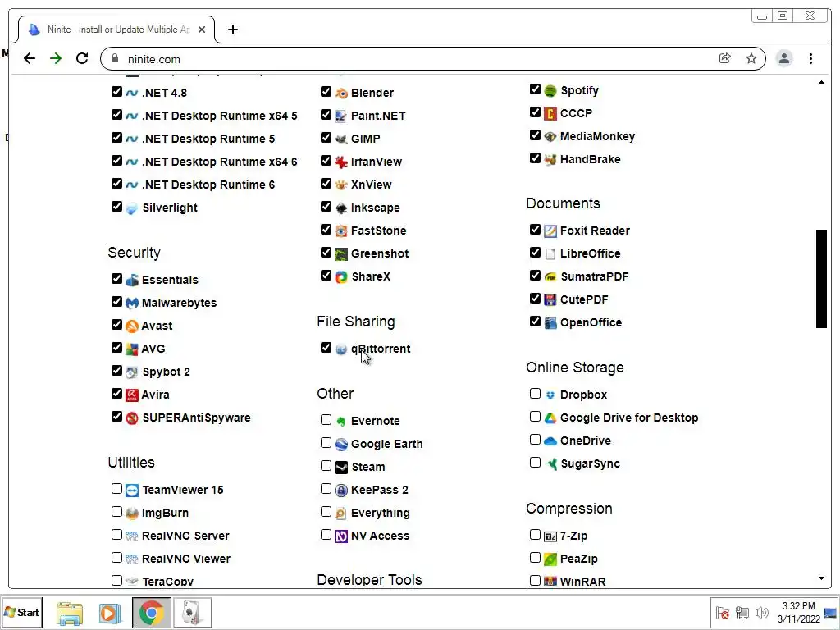Click the Steam app icon

point(340,468)
